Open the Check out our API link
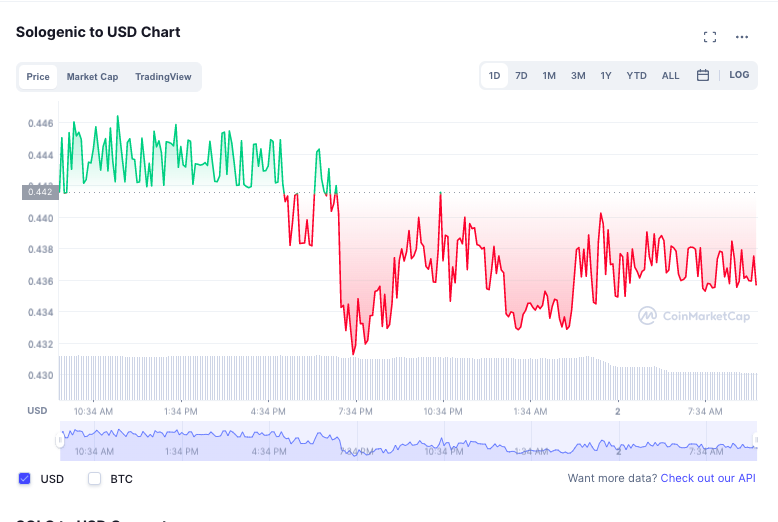The width and height of the screenshot is (778, 522). click(708, 478)
